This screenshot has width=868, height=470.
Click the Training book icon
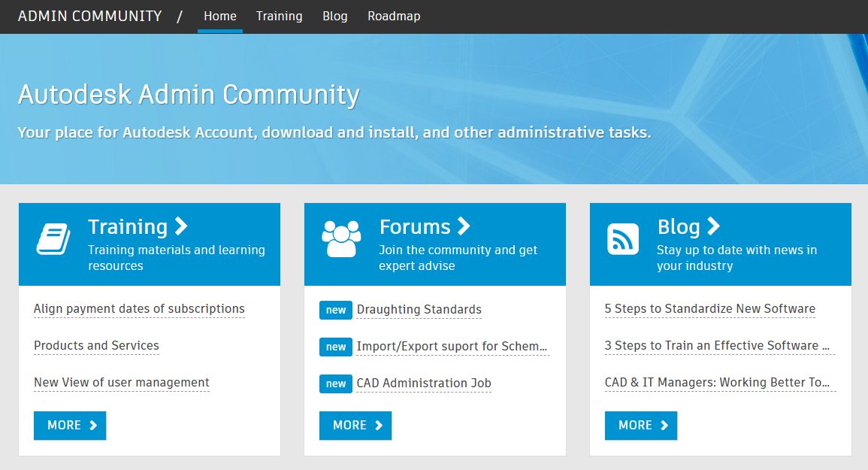coord(53,239)
